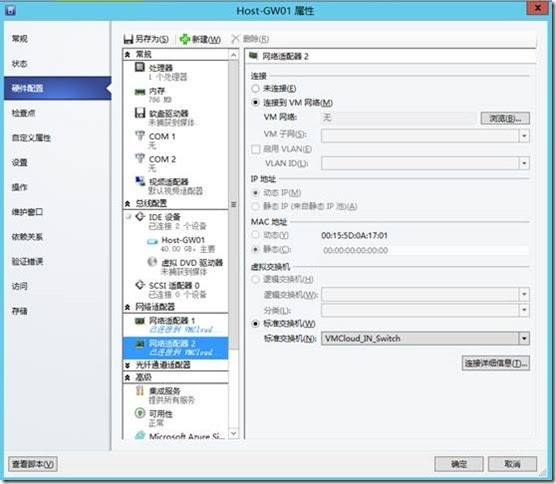556x484 pixels.
Task: Select the Video adapter (视频适配器) icon
Action: click(x=140, y=181)
